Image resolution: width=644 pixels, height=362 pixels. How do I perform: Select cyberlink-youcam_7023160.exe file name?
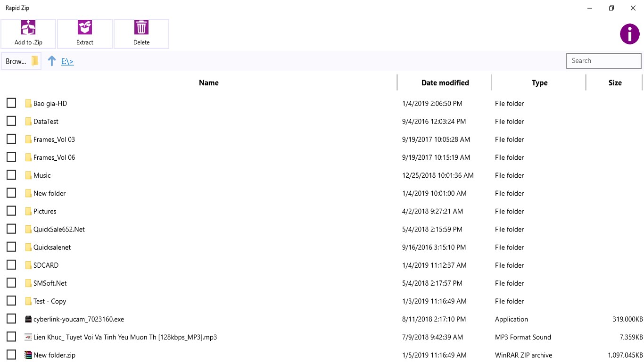[x=79, y=319]
